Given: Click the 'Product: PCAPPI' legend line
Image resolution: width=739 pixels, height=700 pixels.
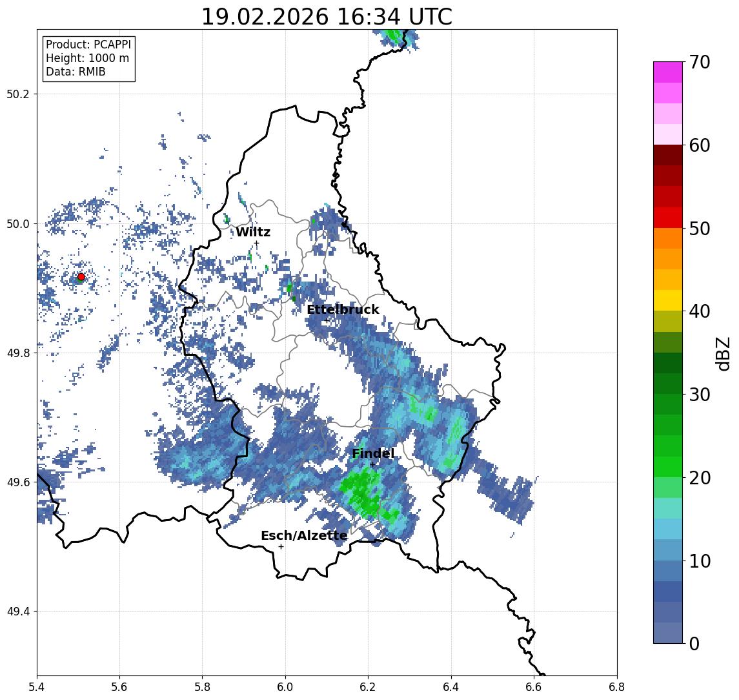Looking at the screenshot, I should 88,45.
